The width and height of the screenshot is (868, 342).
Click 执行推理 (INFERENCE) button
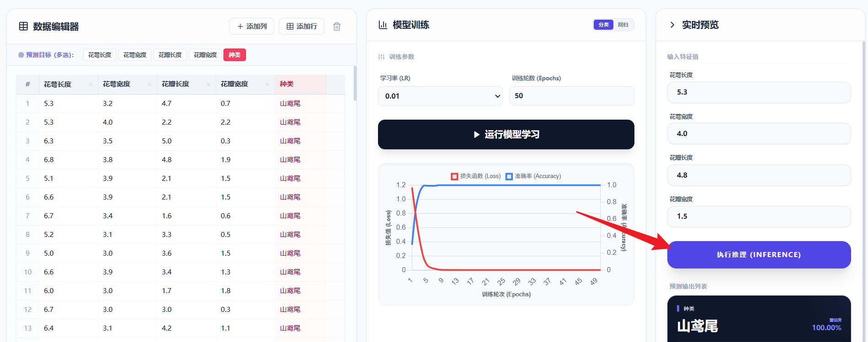coord(759,254)
